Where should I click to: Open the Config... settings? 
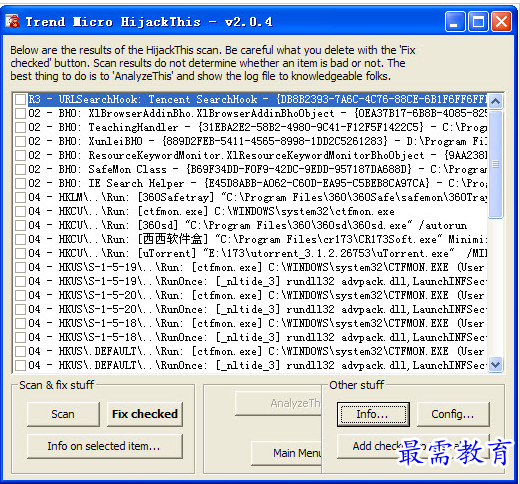(453, 414)
